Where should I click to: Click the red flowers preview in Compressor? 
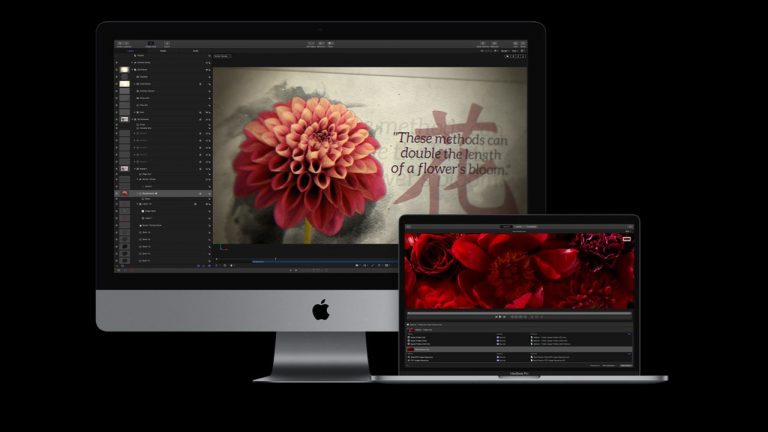[x=519, y=271]
